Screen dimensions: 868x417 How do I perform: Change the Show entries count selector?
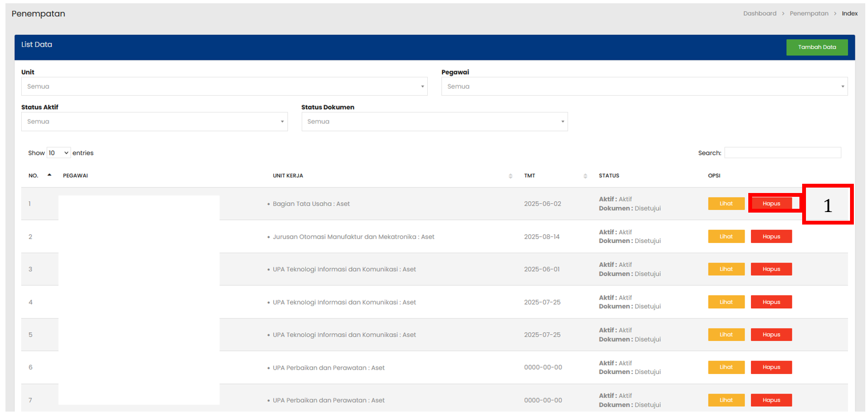coord(58,153)
